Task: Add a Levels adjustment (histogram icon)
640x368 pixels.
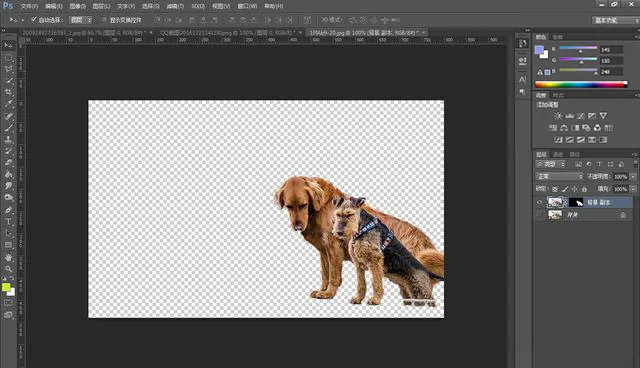Action: coord(569,116)
